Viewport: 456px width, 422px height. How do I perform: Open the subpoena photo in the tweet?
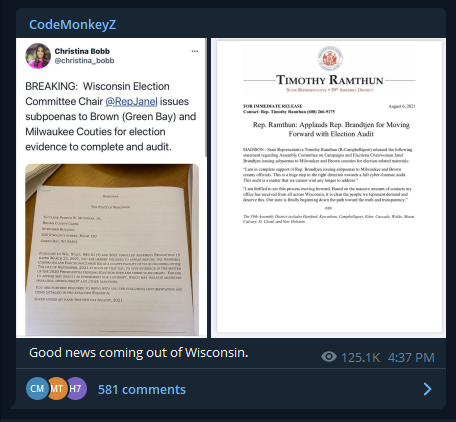click(112, 250)
